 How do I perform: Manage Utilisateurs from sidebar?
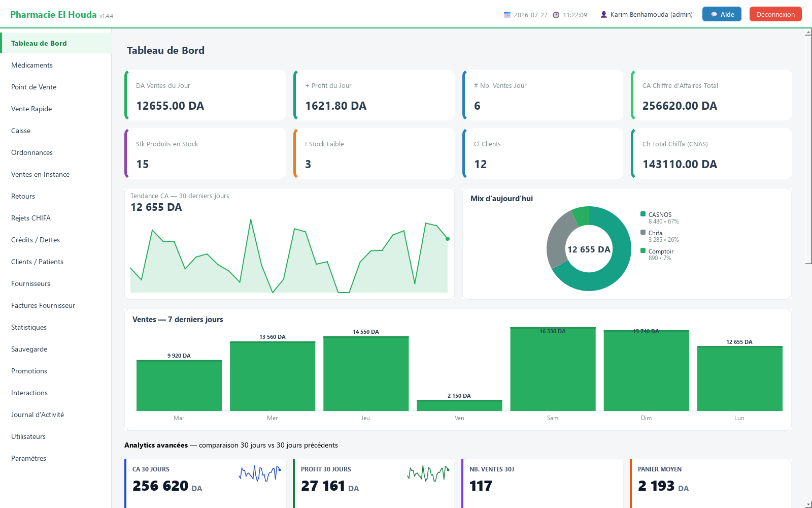(56, 436)
